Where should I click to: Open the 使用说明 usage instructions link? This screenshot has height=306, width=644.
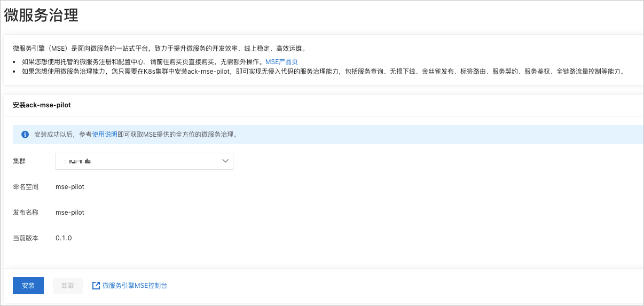105,135
